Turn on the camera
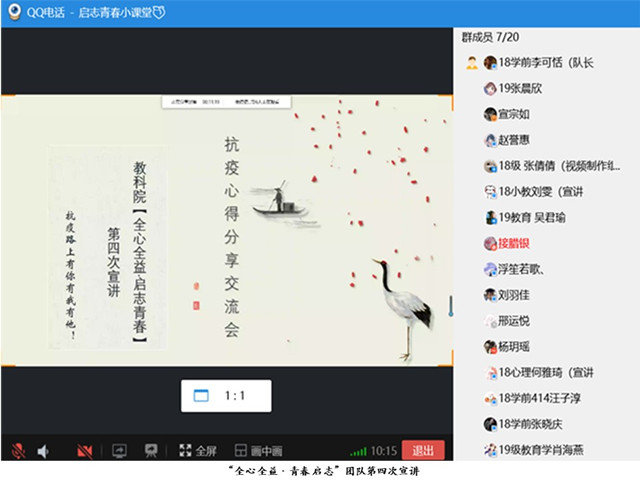 [x=85, y=450]
